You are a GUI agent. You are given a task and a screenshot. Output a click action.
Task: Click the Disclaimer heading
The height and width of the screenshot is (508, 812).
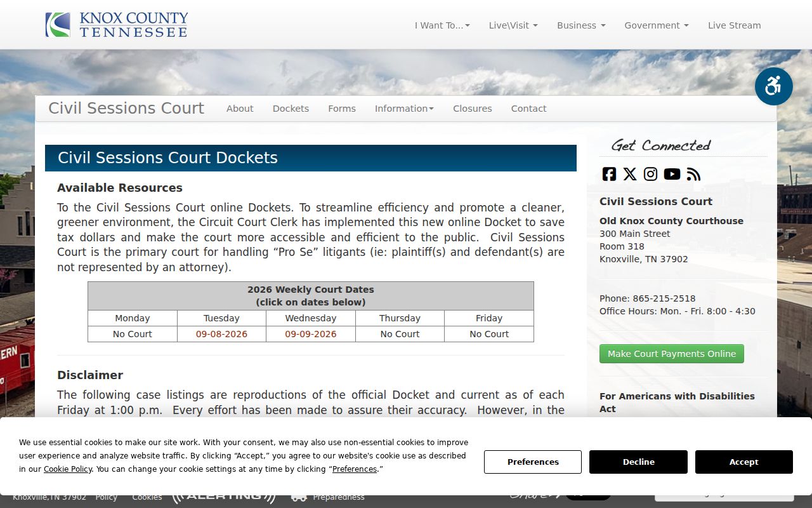pos(90,375)
